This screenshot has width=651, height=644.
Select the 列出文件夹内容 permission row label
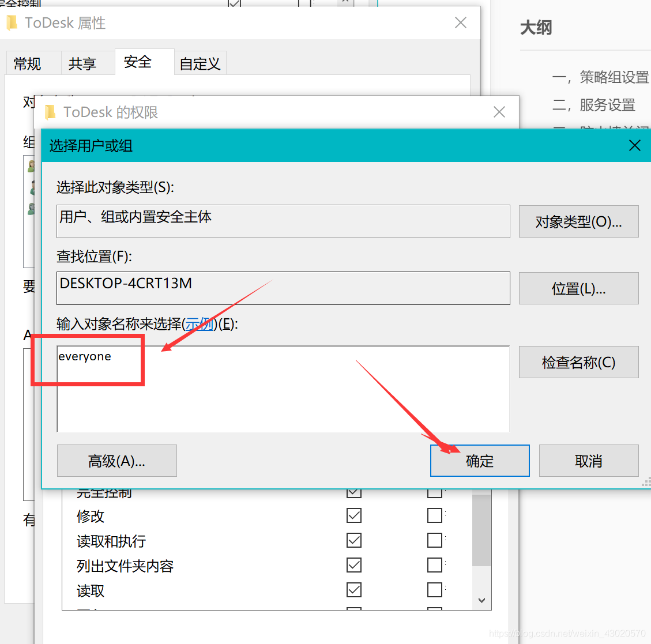pos(125,566)
